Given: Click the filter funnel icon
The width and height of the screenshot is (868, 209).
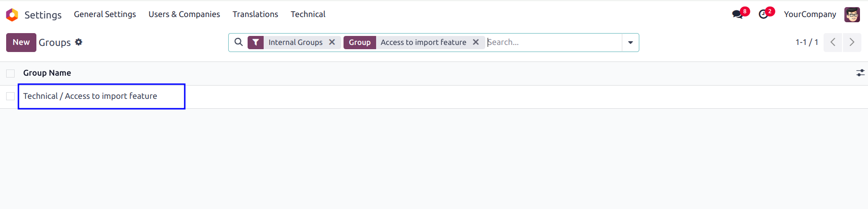Looking at the screenshot, I should (256, 43).
